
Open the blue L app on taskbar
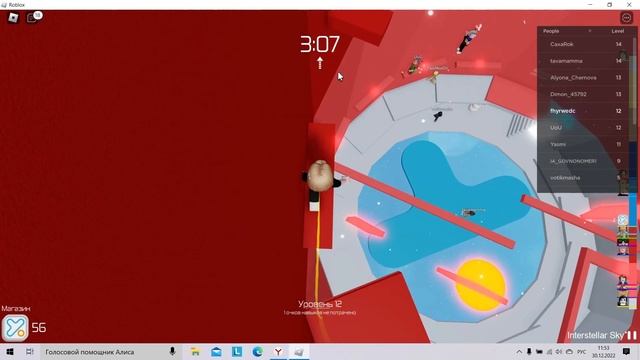coord(237,351)
